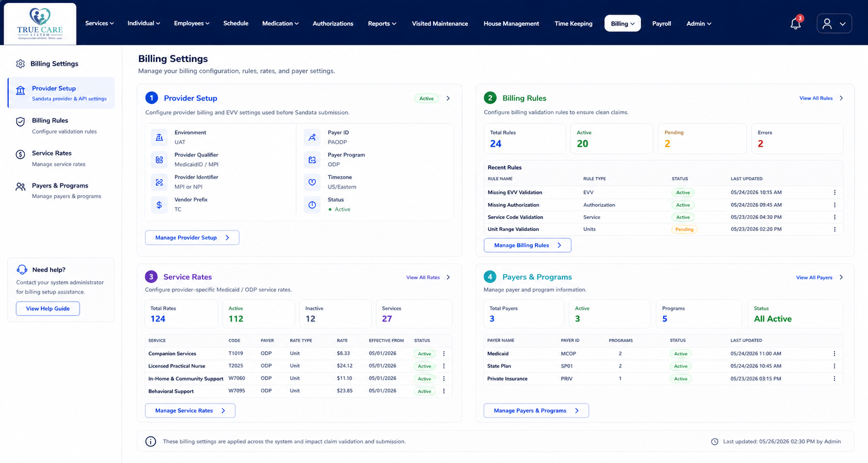This screenshot has height=463, width=868.
Task: Click the Pending badge for Unit Range Validation
Action: click(684, 229)
